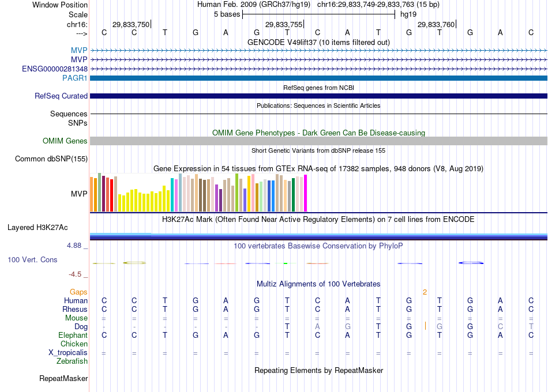
Task: Click the orange gap count 2
Action: point(425,292)
